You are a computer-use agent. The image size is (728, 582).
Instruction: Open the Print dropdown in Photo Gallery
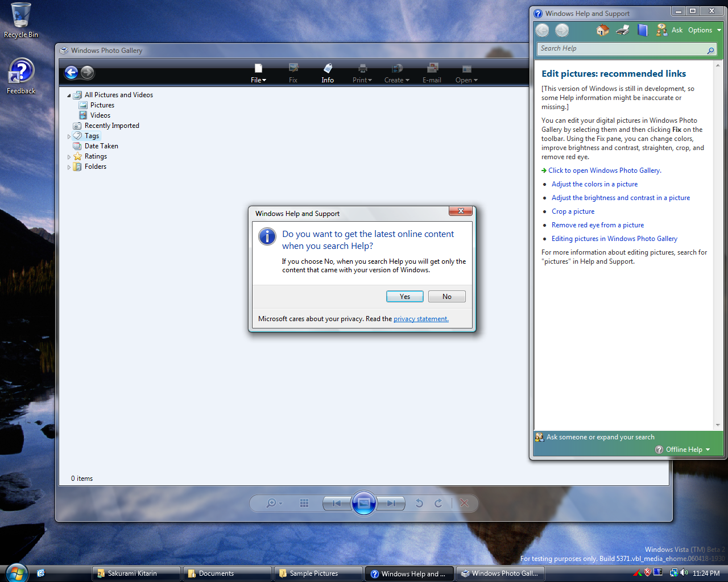[362, 74]
